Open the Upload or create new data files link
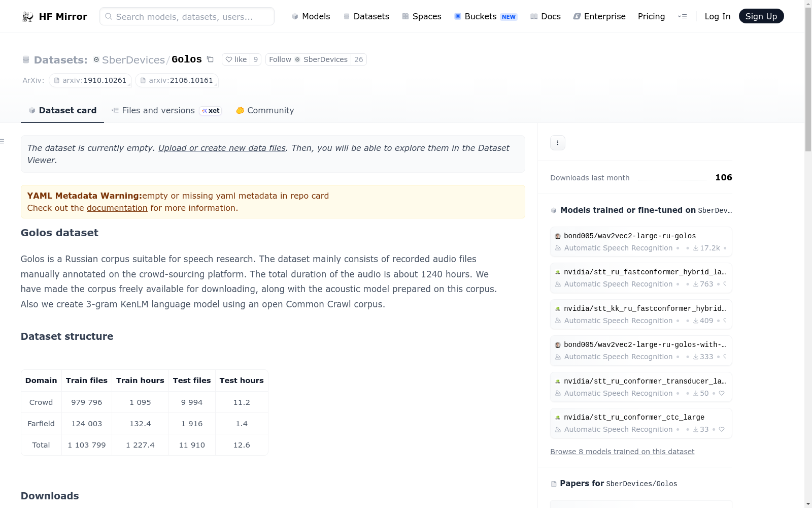 [x=222, y=148]
